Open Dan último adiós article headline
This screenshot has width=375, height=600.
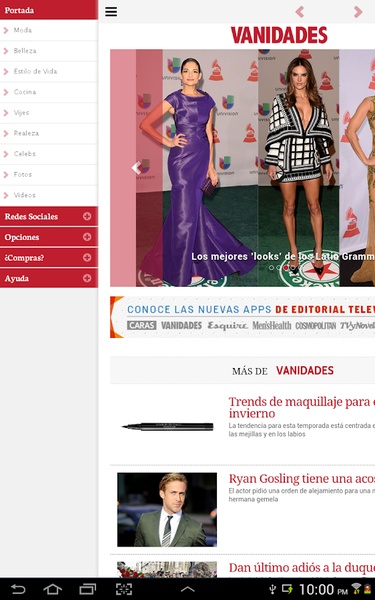302,567
